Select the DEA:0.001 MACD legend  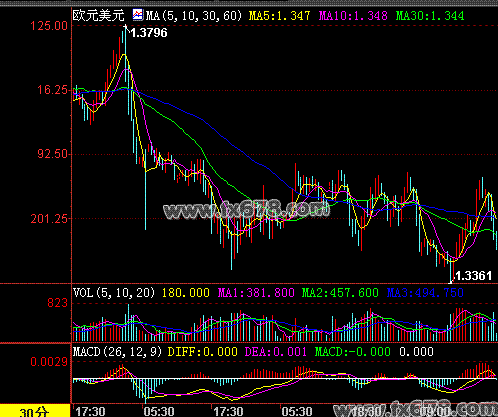coord(275,352)
